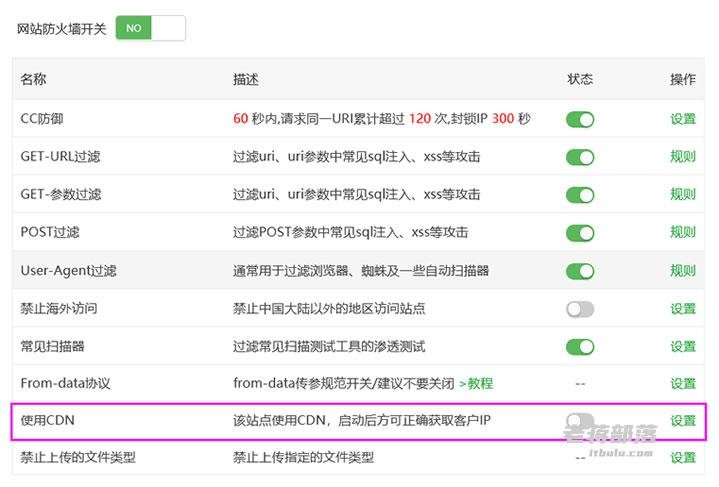Enable the 使用CDN toggle switch
This screenshot has height=487, width=719.
[x=580, y=421]
